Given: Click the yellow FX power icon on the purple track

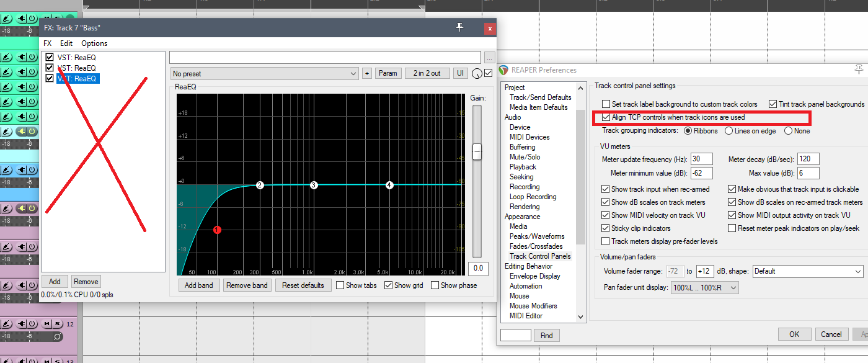Looking at the screenshot, I should 31,208.
